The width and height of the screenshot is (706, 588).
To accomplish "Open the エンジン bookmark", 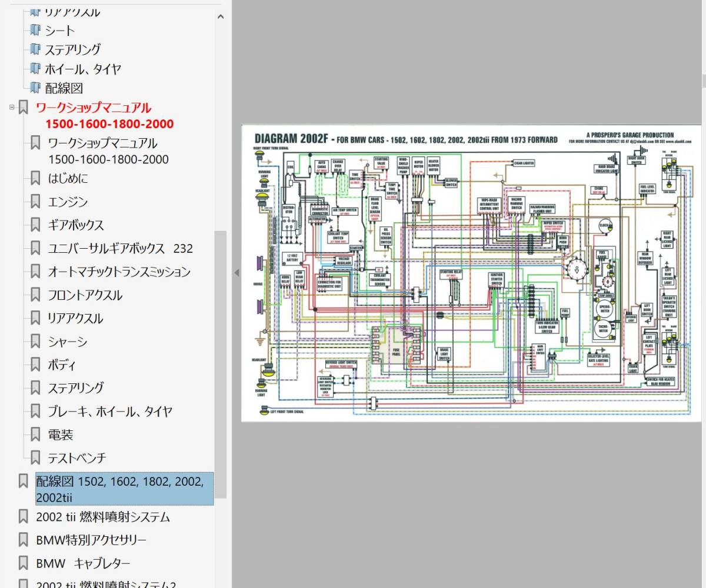I will pyautogui.click(x=68, y=202).
